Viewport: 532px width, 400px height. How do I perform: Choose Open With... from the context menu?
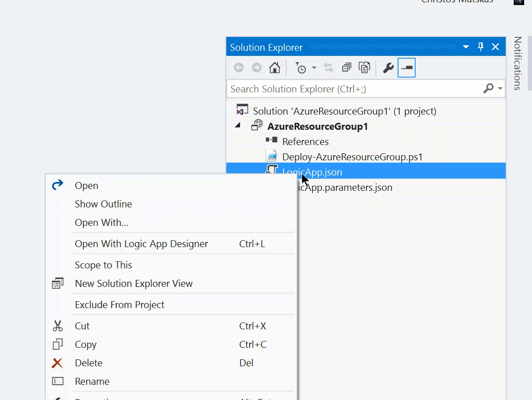(171, 223)
